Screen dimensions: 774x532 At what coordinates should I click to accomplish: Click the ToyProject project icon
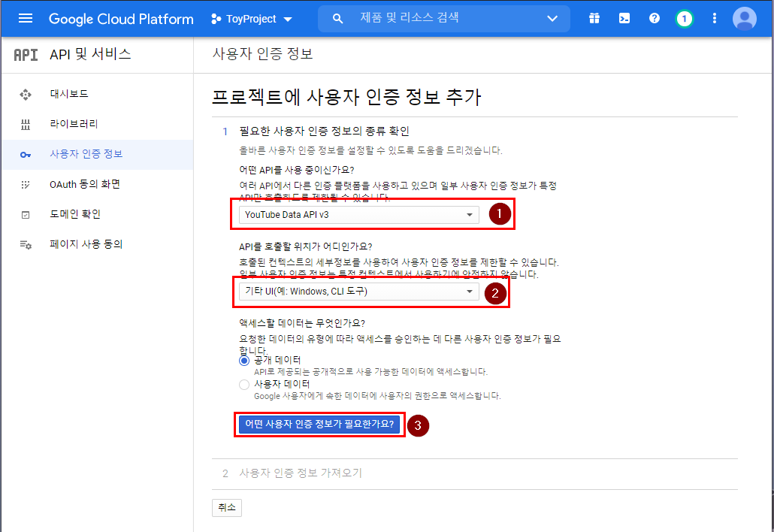(x=216, y=20)
